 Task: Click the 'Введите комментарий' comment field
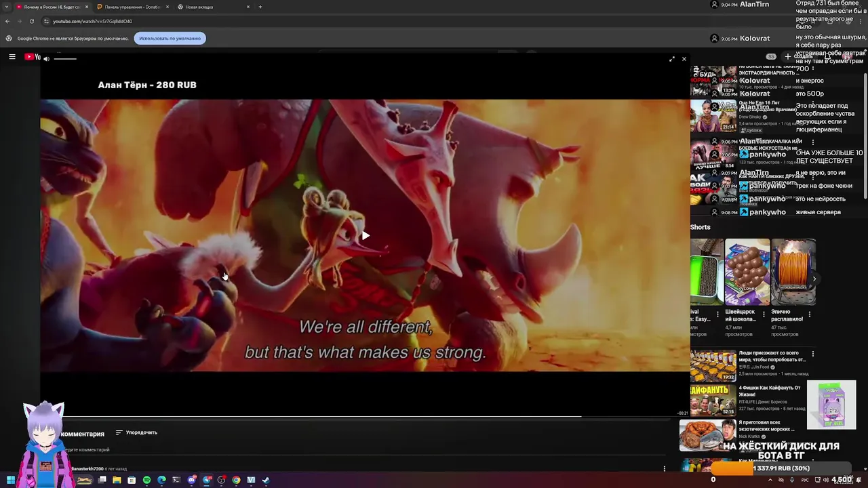[x=88, y=449]
